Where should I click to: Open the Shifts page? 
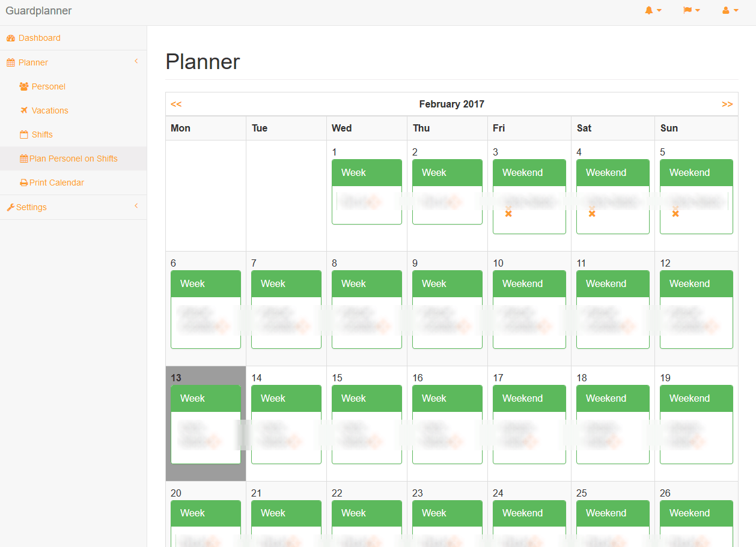point(42,134)
